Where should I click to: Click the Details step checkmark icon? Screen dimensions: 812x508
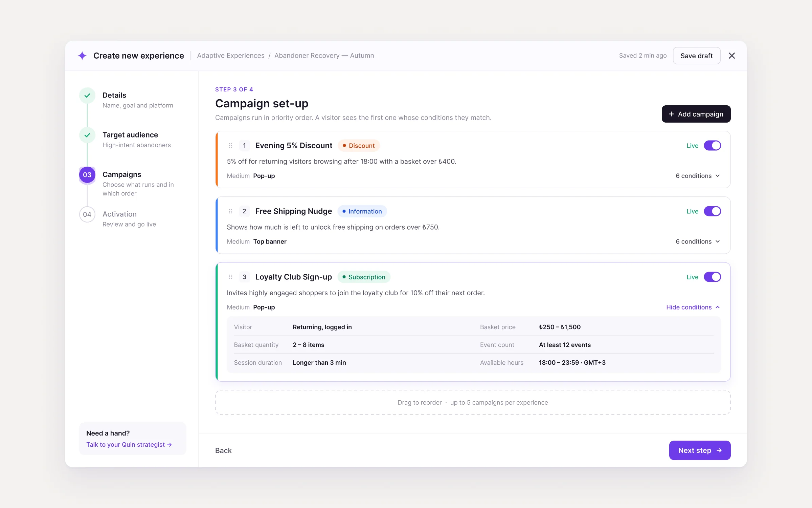pyautogui.click(x=87, y=96)
